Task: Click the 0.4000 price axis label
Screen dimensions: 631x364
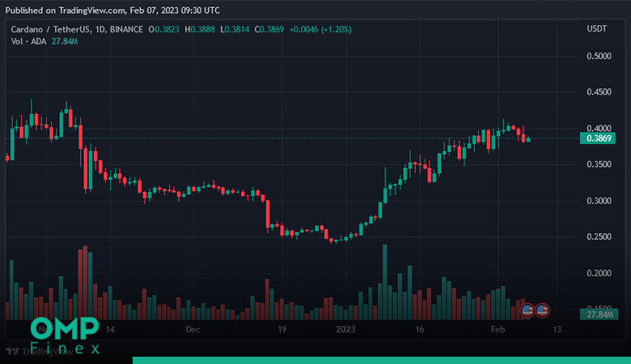Action: pyautogui.click(x=599, y=129)
